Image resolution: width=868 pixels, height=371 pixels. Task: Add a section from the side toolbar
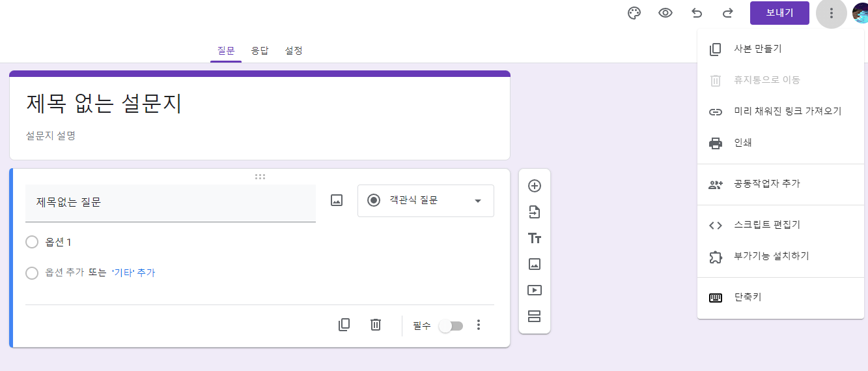(535, 316)
